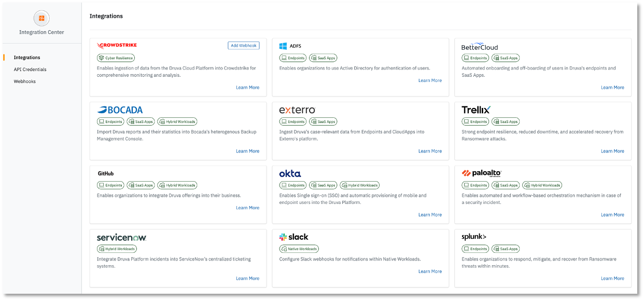The image size is (644, 301).
Task: Open API Credentials in the sidebar
Action: point(30,70)
